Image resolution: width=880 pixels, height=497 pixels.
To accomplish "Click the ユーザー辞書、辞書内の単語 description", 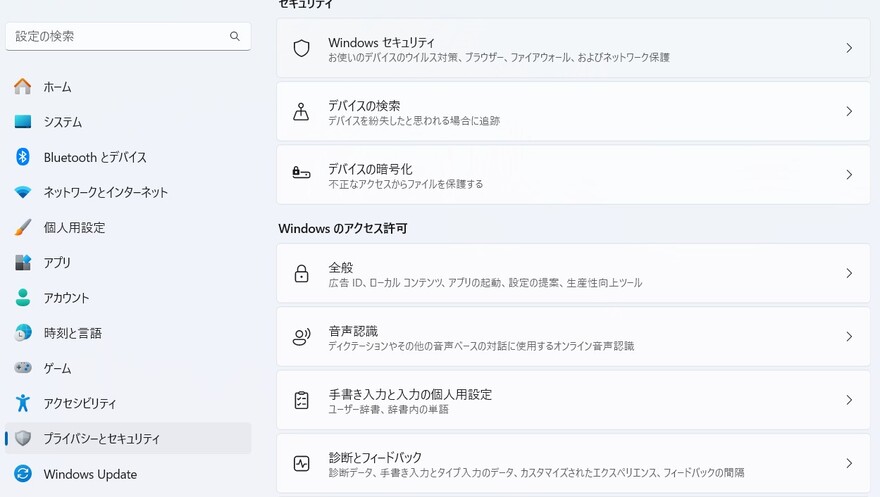I will tap(388, 409).
